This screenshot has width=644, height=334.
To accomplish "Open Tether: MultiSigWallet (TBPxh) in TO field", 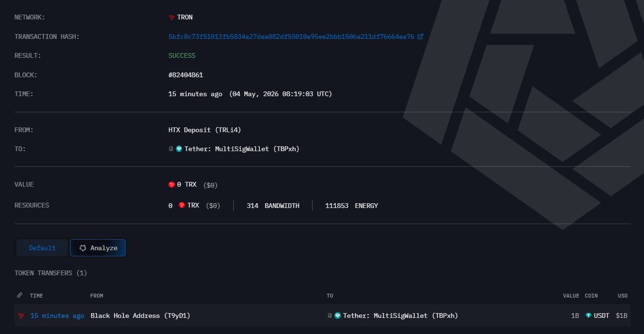I will [x=241, y=149].
